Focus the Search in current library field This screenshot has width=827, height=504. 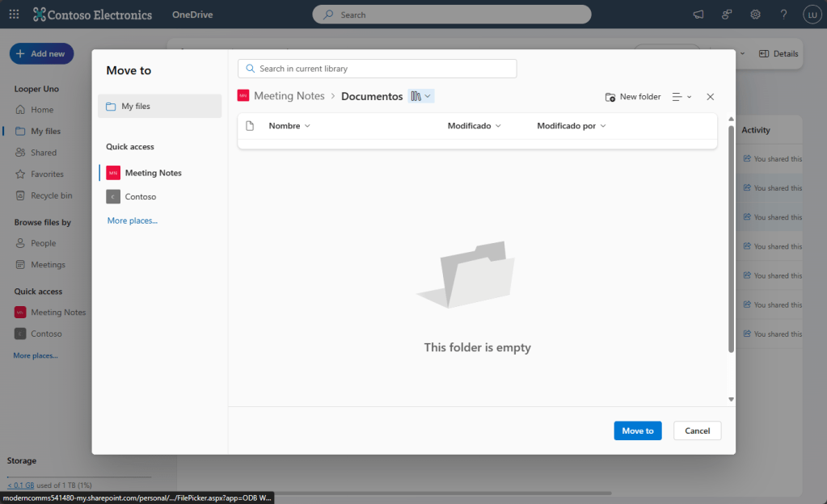378,69
